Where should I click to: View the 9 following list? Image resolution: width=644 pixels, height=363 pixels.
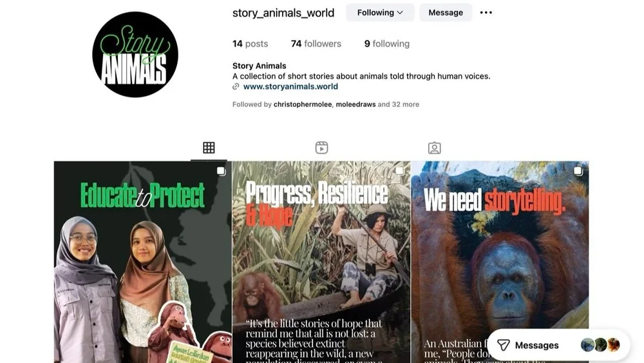point(387,44)
